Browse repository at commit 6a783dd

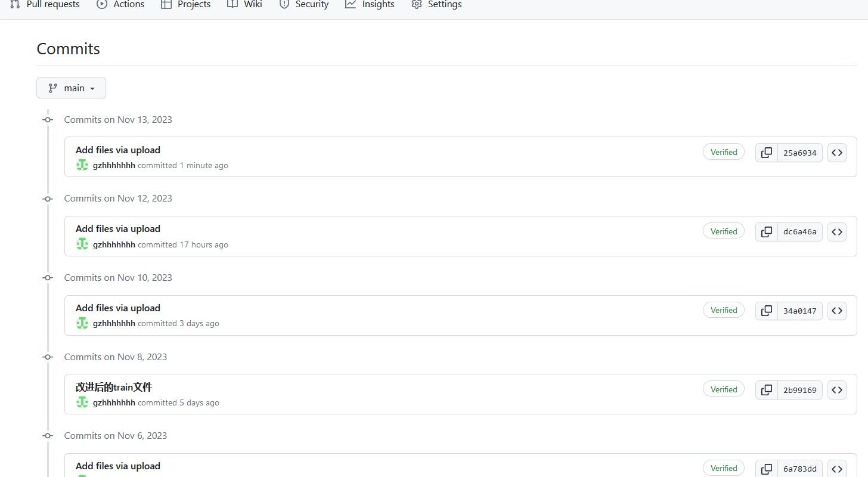pyautogui.click(x=837, y=469)
